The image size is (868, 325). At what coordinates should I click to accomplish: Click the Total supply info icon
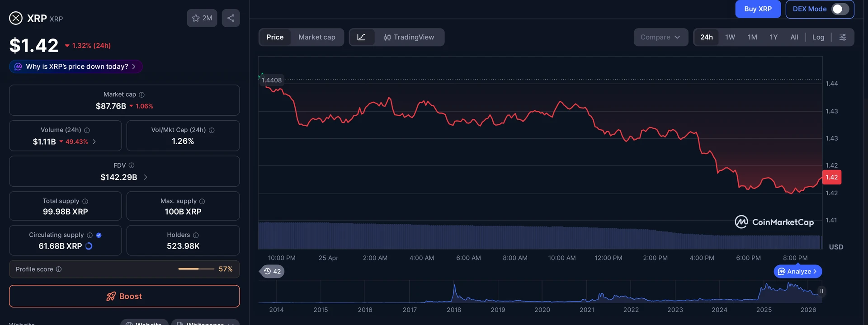[x=85, y=201]
